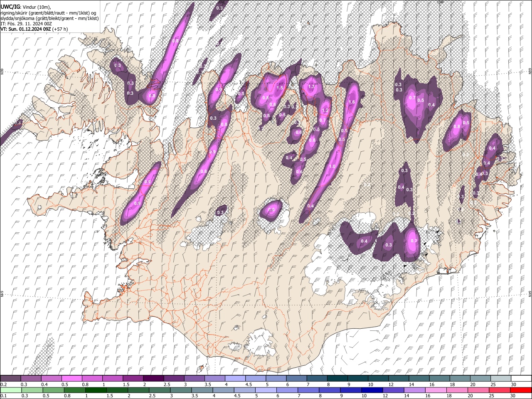Pick the orchid 0.4 swatch in purple scale
Image resolution: width=532 pixels, height=399 pixels.
[51, 378]
